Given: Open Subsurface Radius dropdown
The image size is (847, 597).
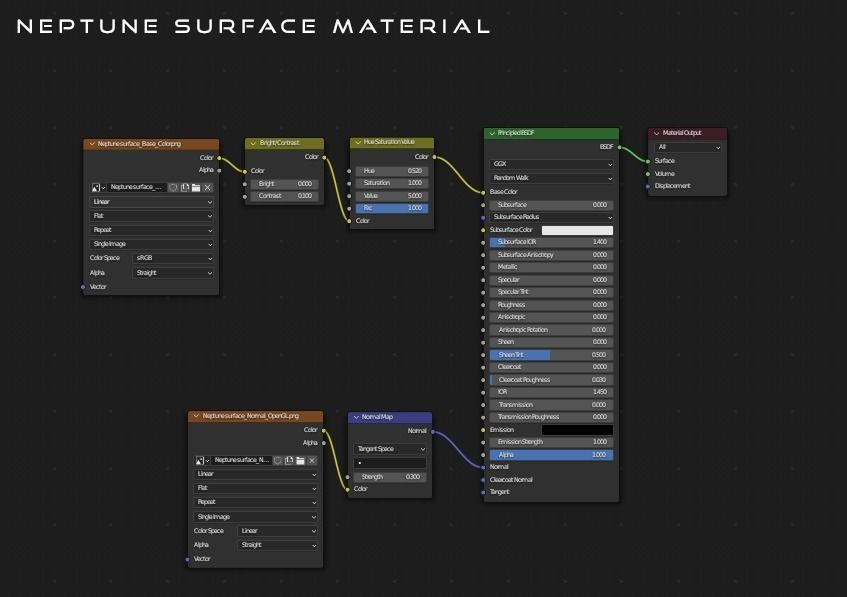Looking at the screenshot, I should tap(552, 217).
